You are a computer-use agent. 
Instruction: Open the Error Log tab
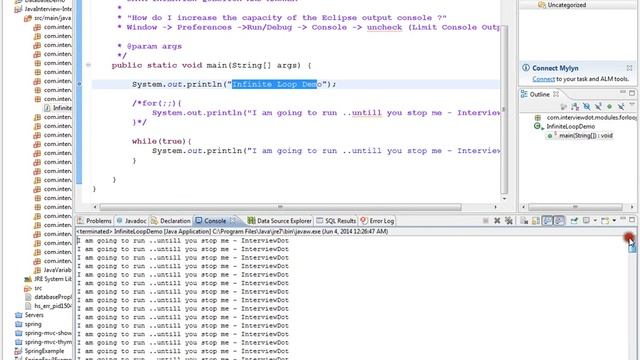pyautogui.click(x=377, y=221)
